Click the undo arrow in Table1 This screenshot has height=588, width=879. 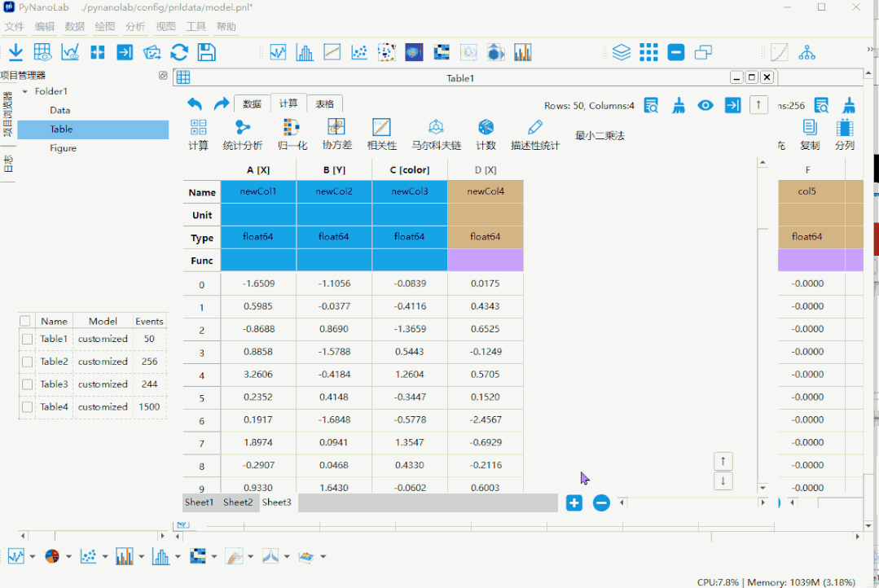point(195,103)
